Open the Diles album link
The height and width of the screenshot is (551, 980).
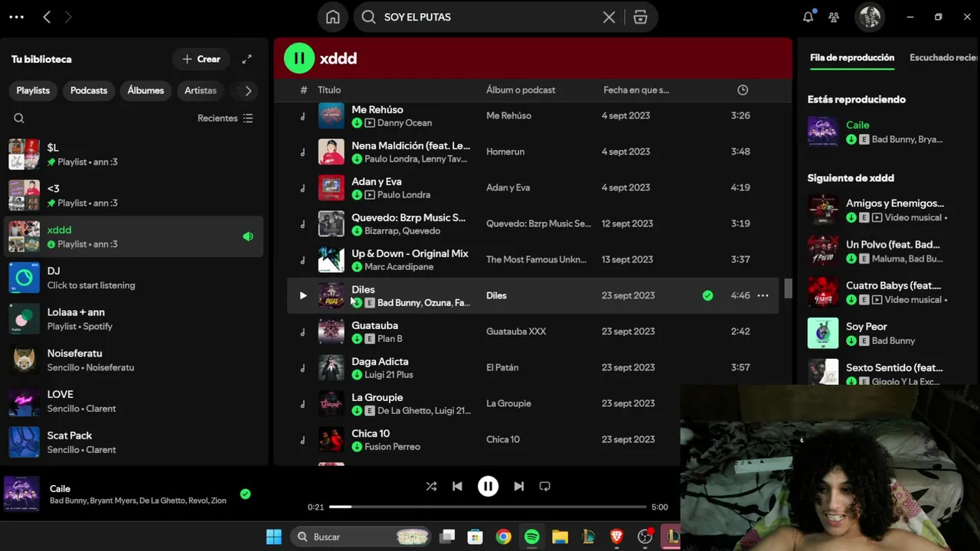(496, 295)
